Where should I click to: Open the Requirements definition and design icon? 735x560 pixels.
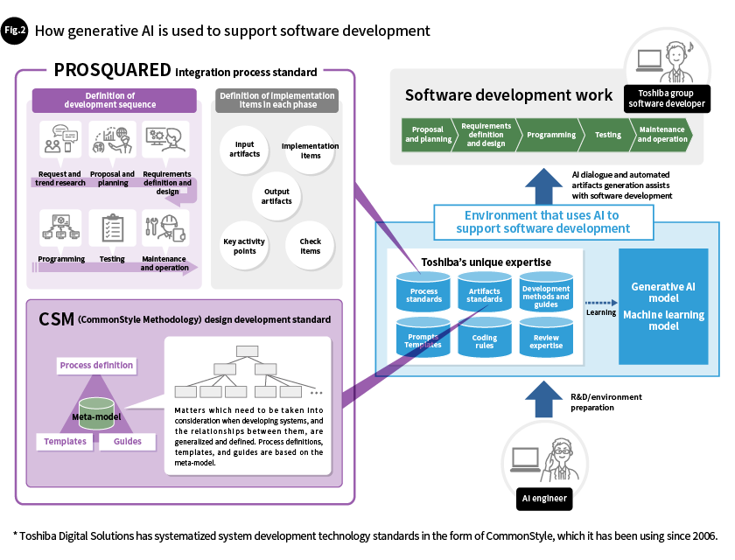click(166, 140)
